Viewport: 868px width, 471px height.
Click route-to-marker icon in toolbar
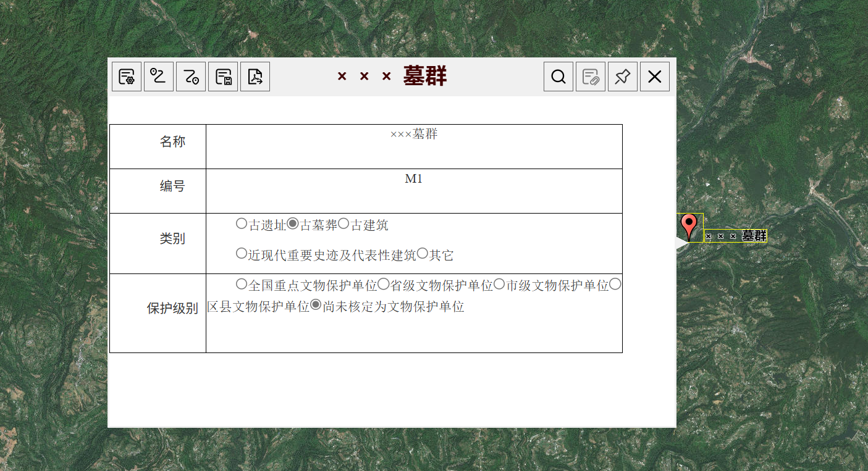click(191, 77)
